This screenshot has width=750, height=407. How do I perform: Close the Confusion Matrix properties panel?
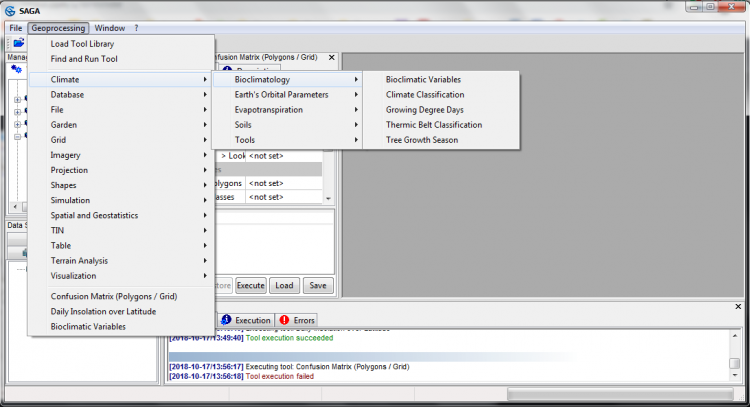tap(331, 57)
